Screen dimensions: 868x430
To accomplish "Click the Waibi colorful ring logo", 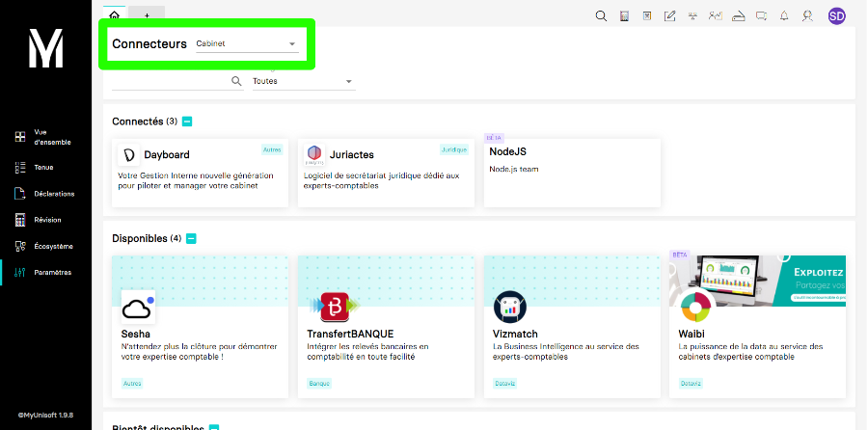I will (x=695, y=306).
